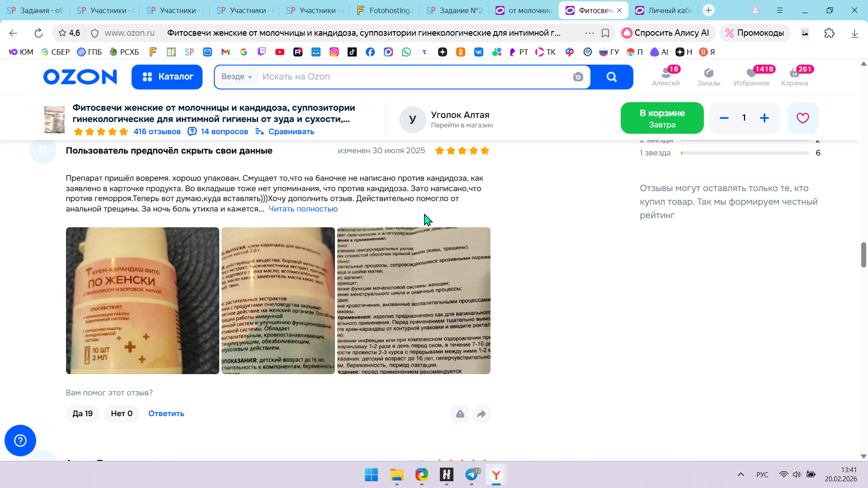Viewport: 868px width, 488px height.
Task: Increase quantity with the plus button
Action: pyautogui.click(x=764, y=118)
